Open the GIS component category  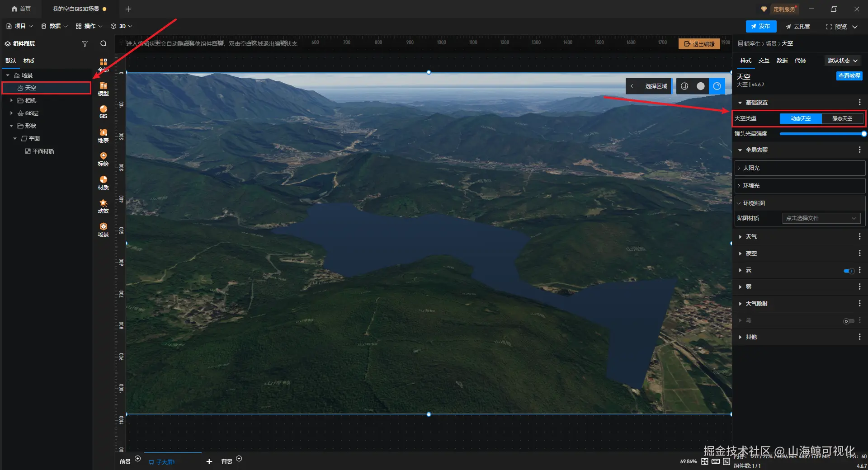[x=104, y=112]
